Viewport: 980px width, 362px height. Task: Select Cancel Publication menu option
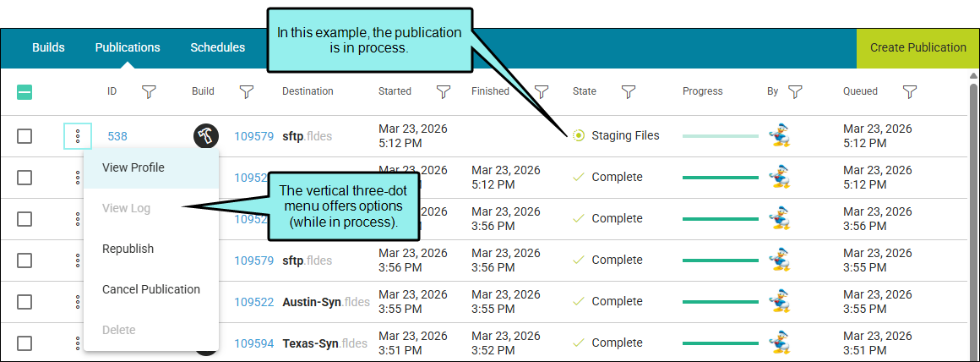[151, 289]
